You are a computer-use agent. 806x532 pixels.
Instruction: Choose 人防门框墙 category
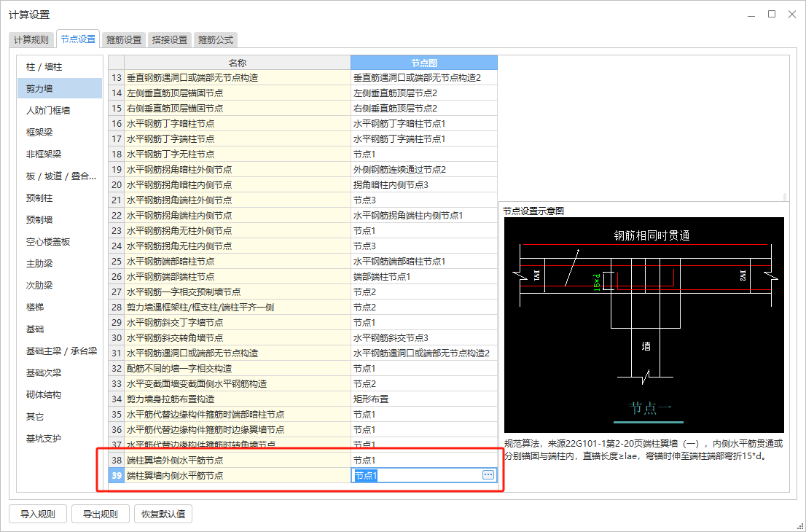tap(60, 111)
